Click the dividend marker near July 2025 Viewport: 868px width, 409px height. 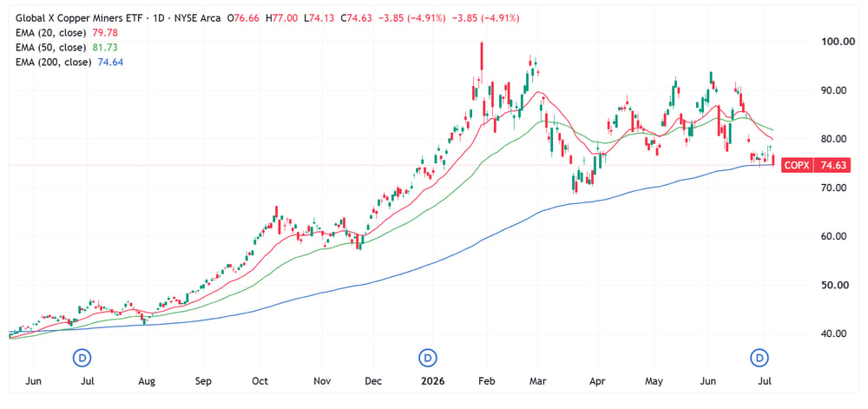click(x=83, y=358)
